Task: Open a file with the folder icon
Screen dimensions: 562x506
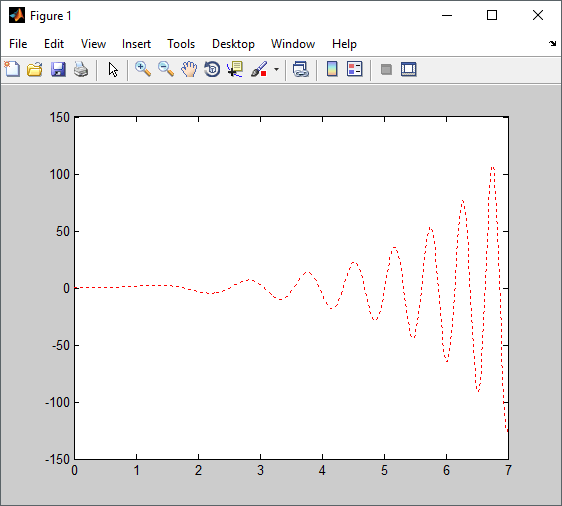Action: pos(35,69)
